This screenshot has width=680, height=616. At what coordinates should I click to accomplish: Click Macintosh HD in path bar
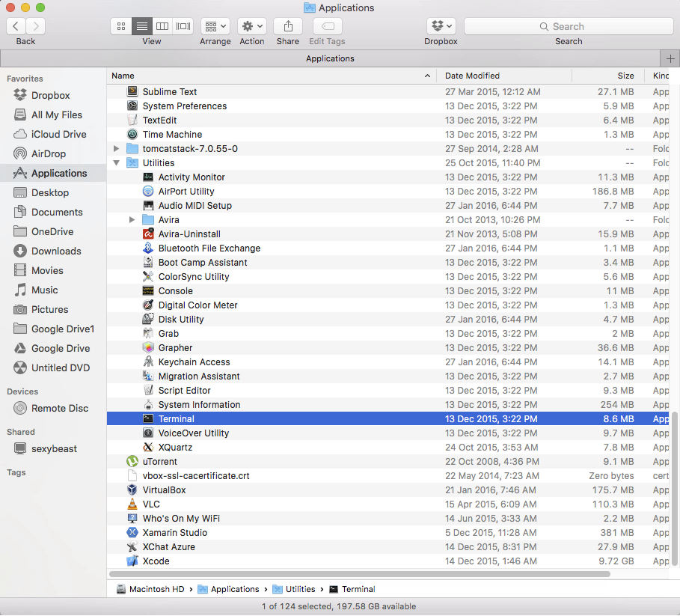(150, 589)
